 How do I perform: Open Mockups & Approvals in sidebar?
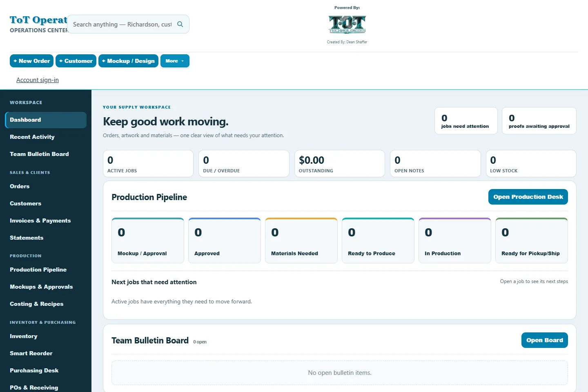pos(46,287)
